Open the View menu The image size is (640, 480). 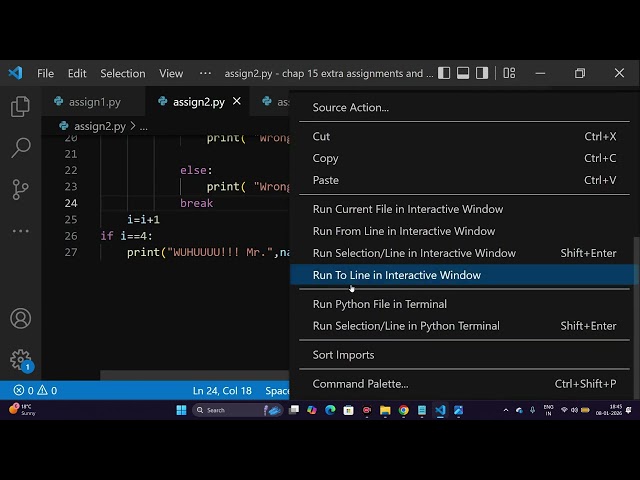click(x=171, y=73)
